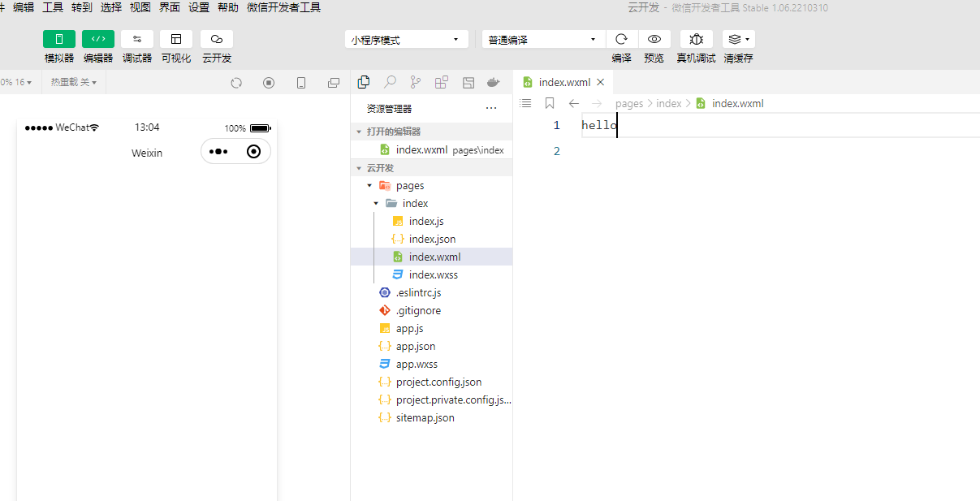Click the navigate forward arrow in editor
Screen dimensions: 980x501
click(x=597, y=103)
